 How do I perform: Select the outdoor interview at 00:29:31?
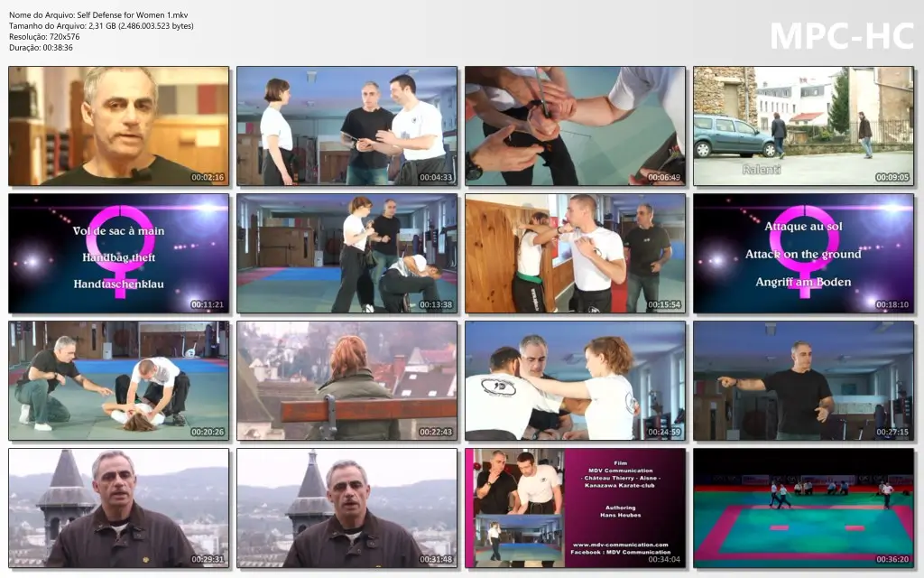(x=118, y=507)
